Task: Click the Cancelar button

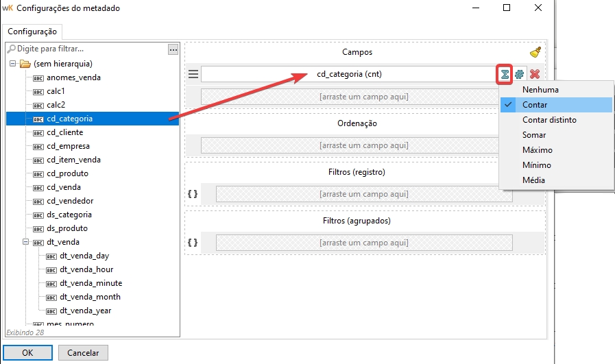Action: (x=83, y=353)
